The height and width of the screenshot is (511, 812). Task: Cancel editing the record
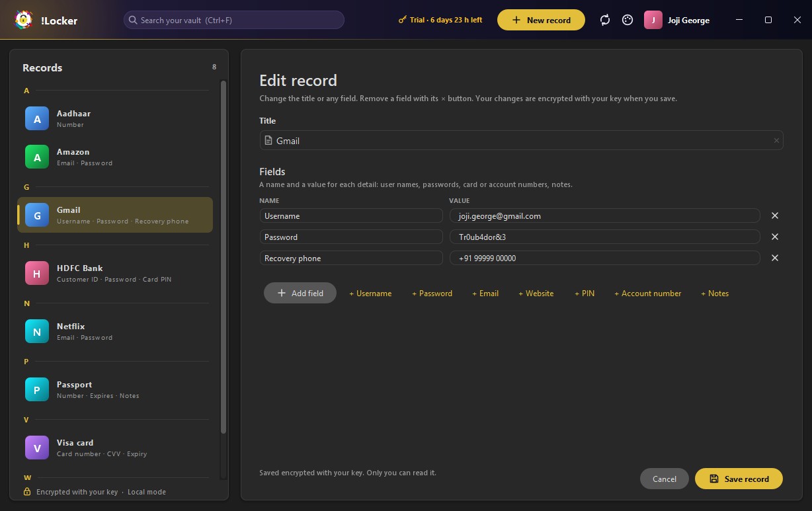point(665,479)
